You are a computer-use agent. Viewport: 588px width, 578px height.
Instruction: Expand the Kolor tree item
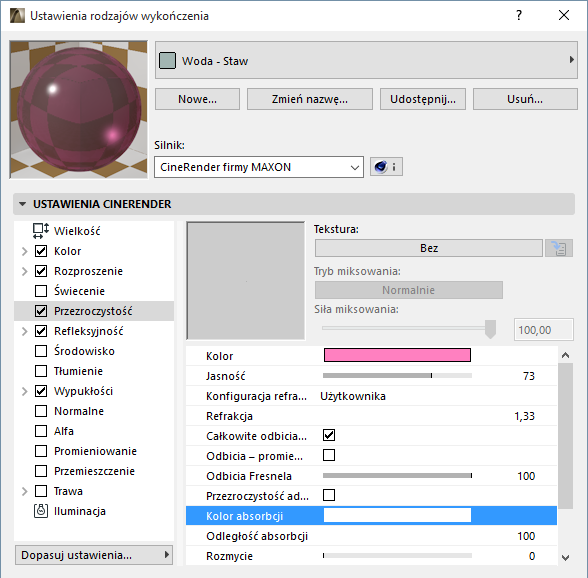click(24, 251)
